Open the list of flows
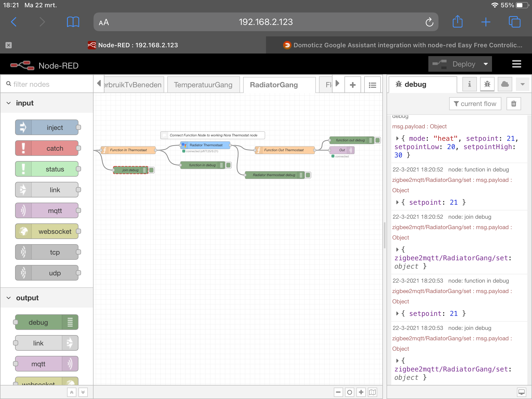The height and width of the screenshot is (399, 532). click(372, 85)
